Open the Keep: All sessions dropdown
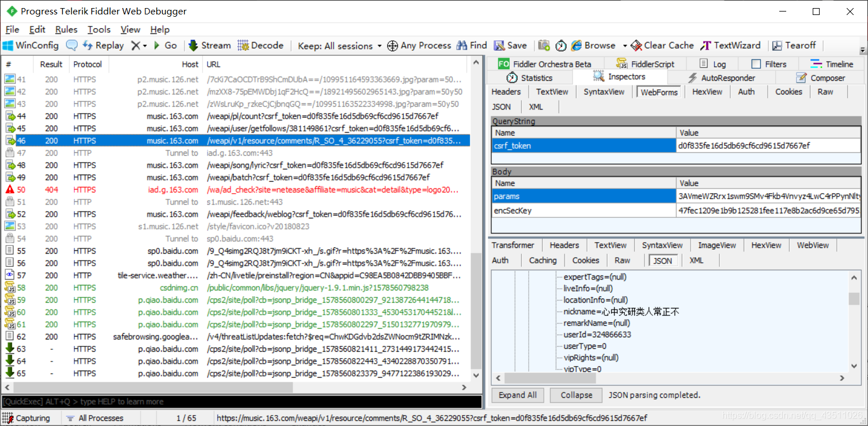 340,46
